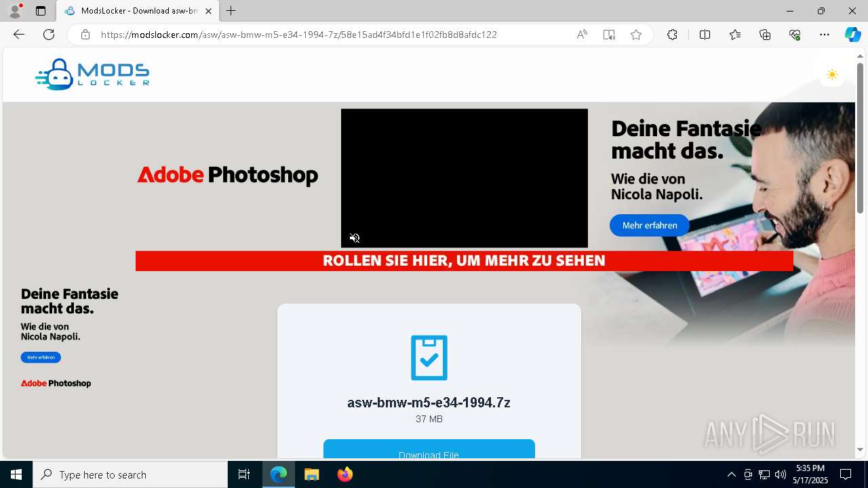This screenshot has width=868, height=488.
Task: Open the Favorites list
Action: 735,35
